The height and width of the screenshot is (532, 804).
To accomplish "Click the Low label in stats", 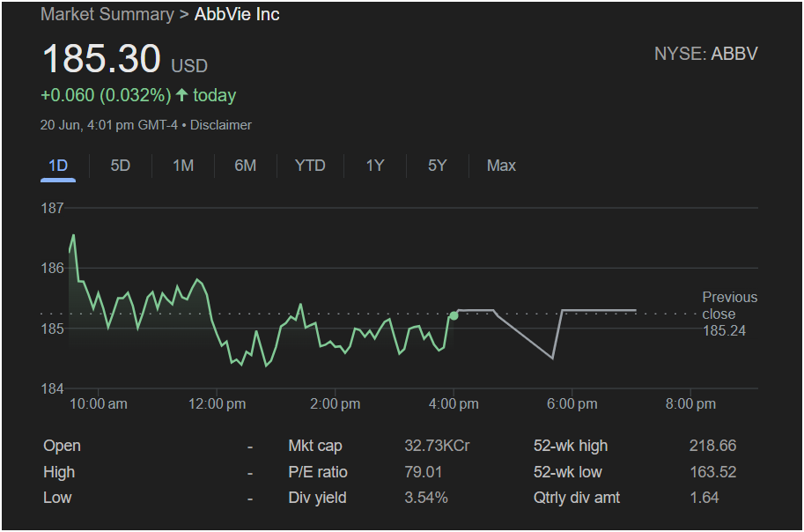I will pyautogui.click(x=57, y=498).
